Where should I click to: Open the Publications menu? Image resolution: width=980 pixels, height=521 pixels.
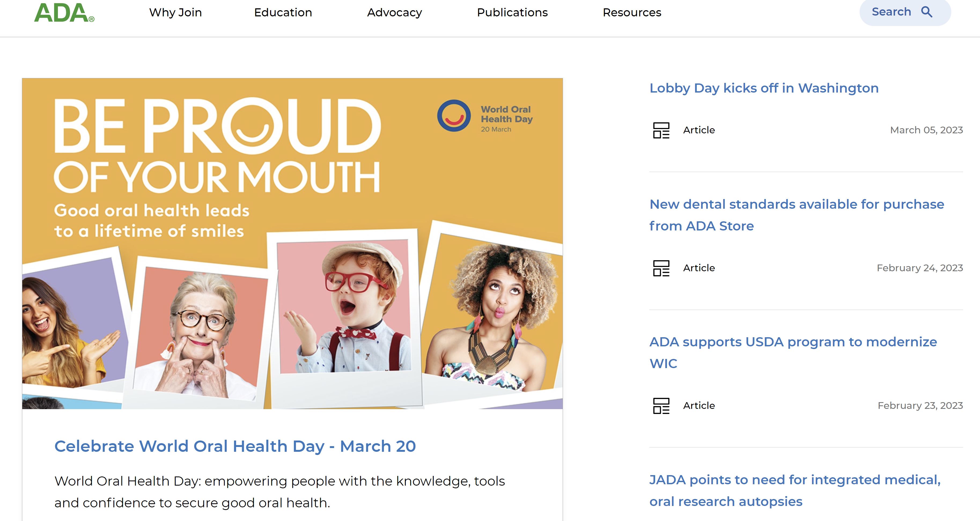click(x=512, y=13)
